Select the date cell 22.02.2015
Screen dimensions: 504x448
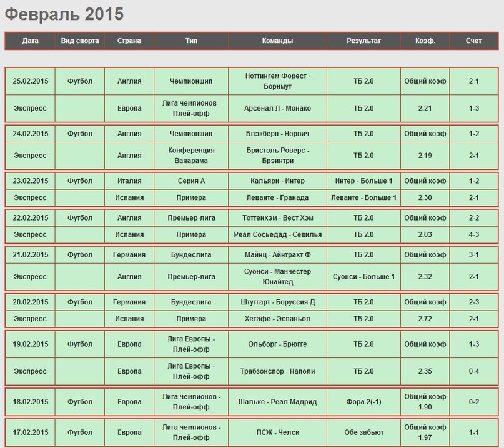[30, 218]
